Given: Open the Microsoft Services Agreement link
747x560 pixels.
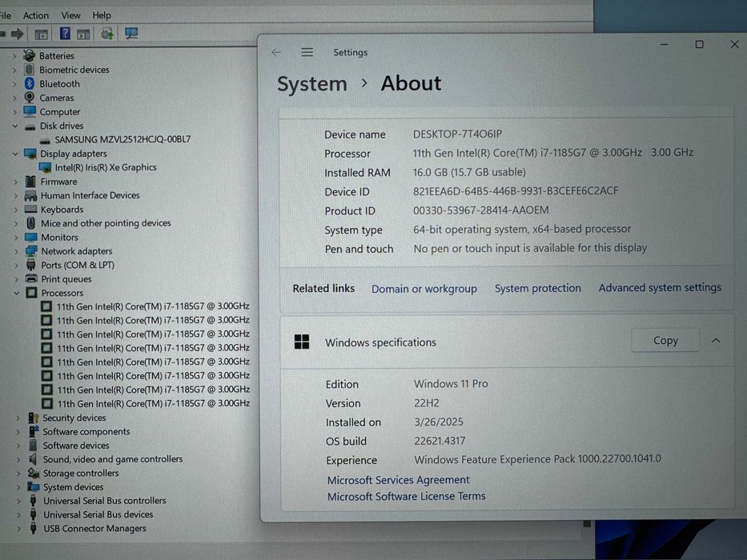Looking at the screenshot, I should pyautogui.click(x=398, y=479).
